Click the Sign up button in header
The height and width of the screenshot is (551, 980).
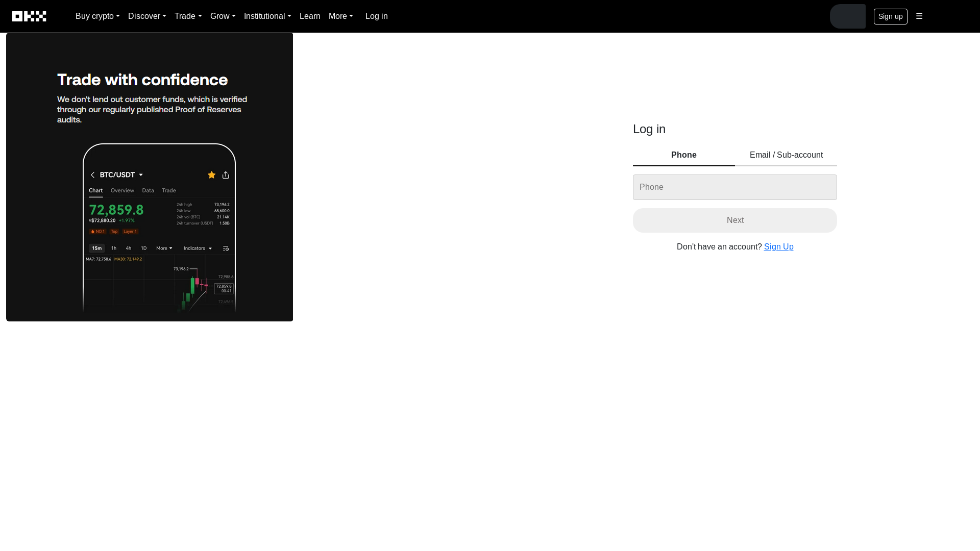point(890,16)
